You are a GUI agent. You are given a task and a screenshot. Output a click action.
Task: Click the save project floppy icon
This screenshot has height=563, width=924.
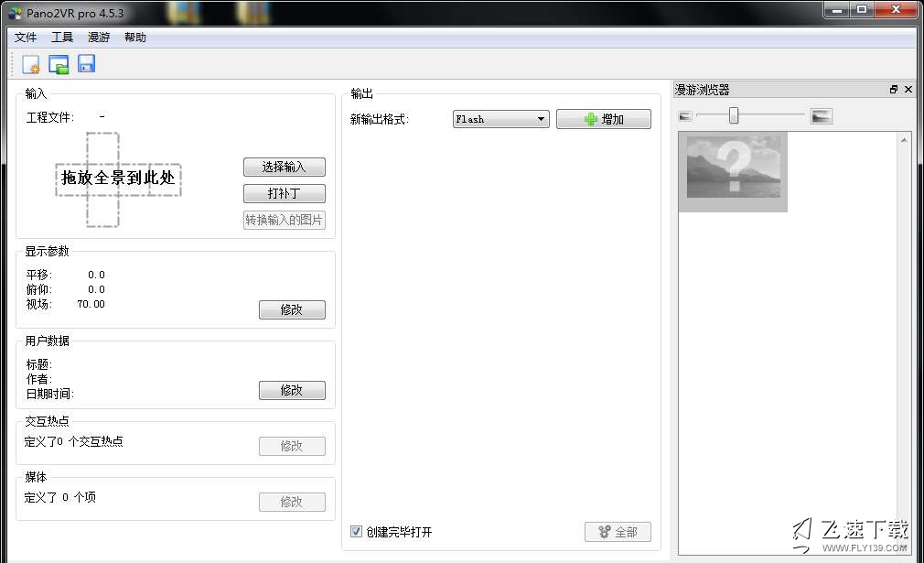tap(86, 64)
